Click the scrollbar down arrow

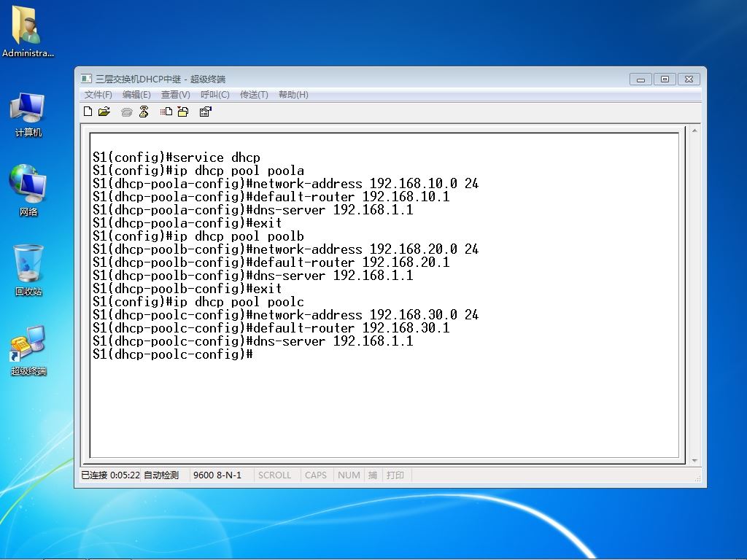pyautogui.click(x=694, y=461)
